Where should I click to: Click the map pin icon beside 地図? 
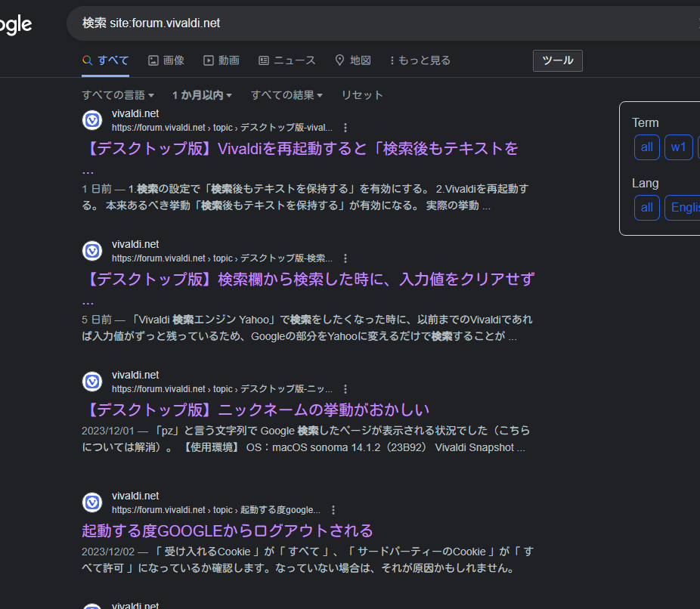pos(339,60)
